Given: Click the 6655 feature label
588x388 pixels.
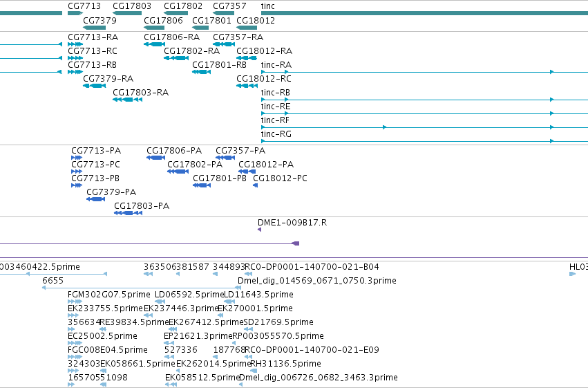Looking at the screenshot, I should pyautogui.click(x=53, y=281).
